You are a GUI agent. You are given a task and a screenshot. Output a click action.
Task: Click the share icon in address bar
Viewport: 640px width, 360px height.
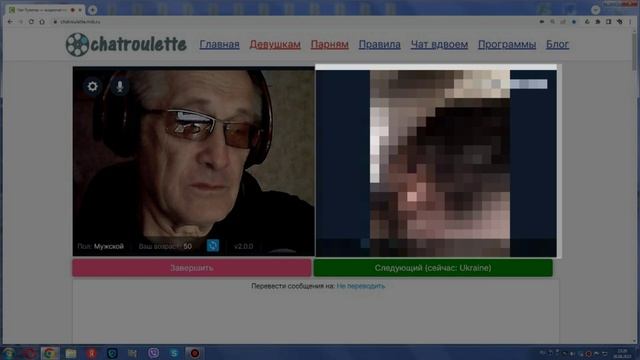click(563, 22)
